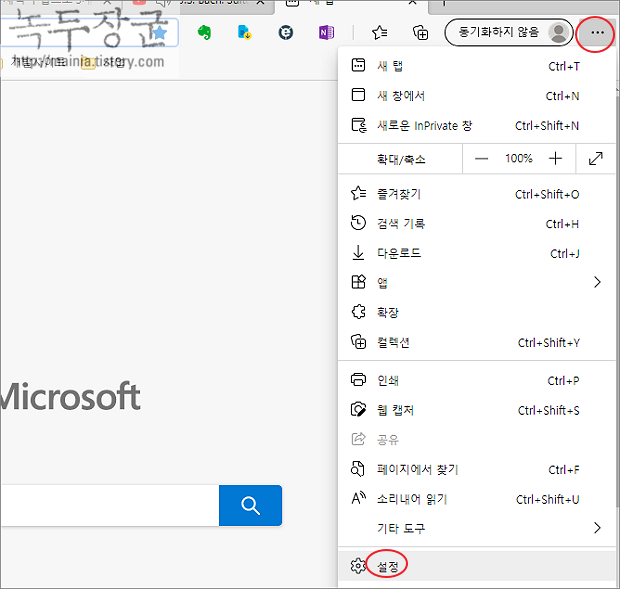Click the star in address bar
This screenshot has height=589, width=620.
[160, 33]
